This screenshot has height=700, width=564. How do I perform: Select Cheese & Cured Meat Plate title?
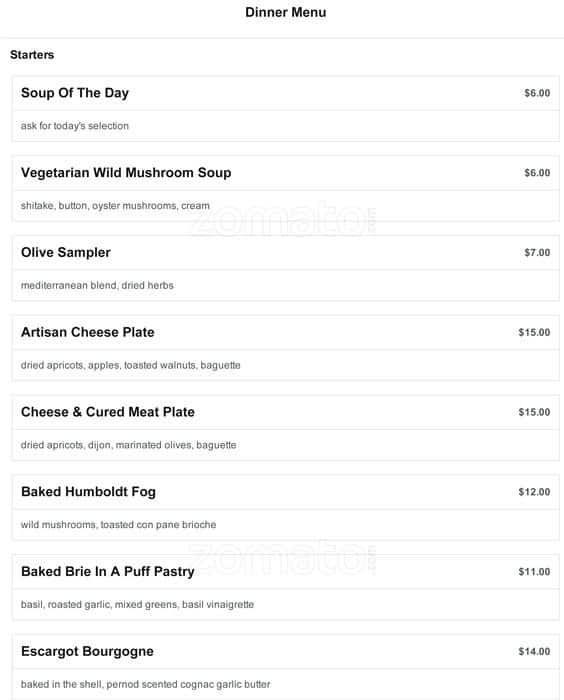(x=108, y=412)
